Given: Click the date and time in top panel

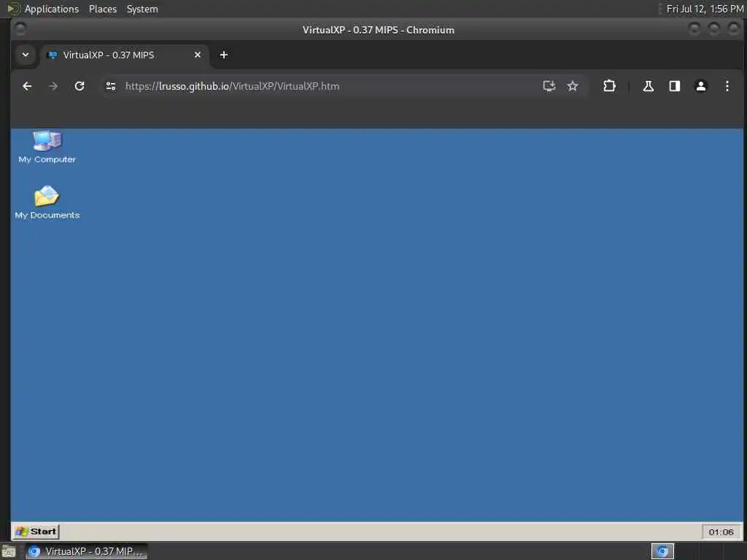Looking at the screenshot, I should (x=705, y=9).
